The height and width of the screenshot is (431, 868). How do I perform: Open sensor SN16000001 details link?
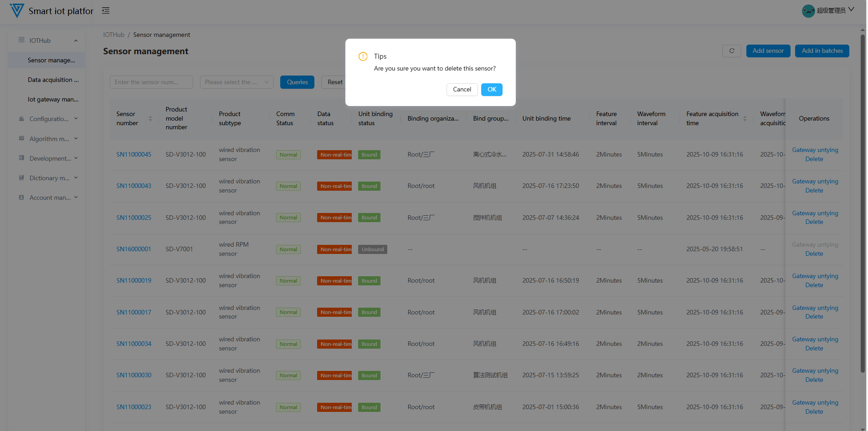coord(134,249)
